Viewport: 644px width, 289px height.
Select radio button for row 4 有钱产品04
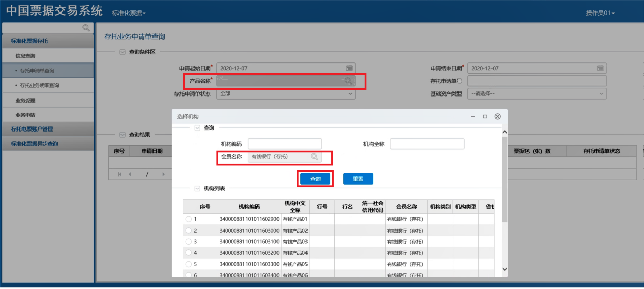click(189, 253)
